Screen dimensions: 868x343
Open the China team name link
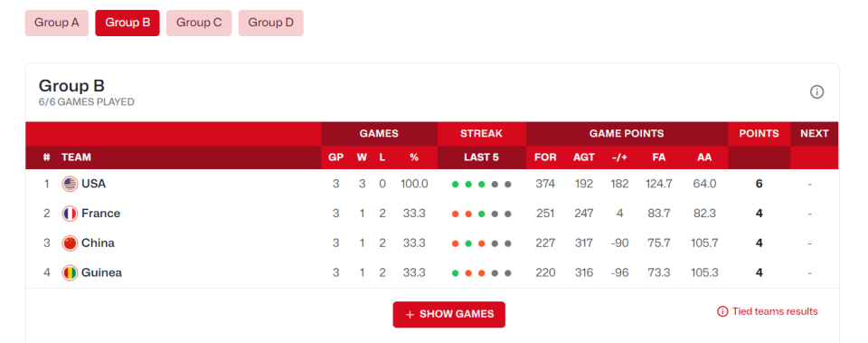click(x=98, y=243)
